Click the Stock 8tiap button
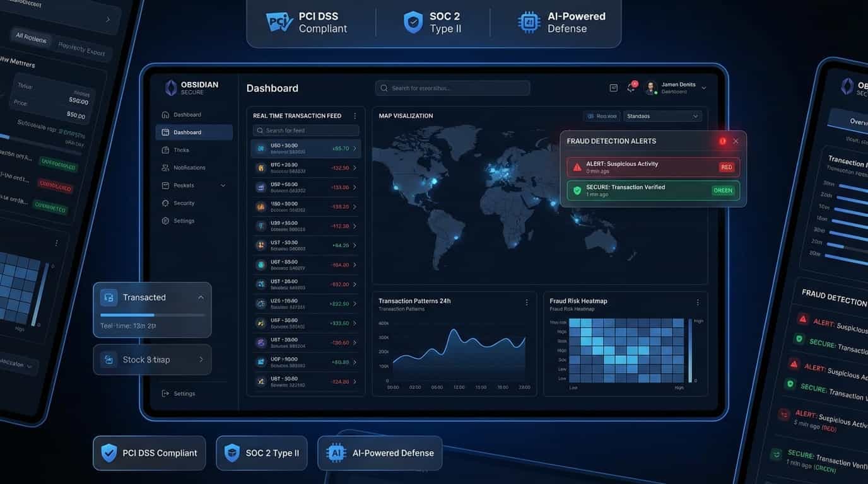The width and height of the screenshot is (868, 484). coord(151,359)
